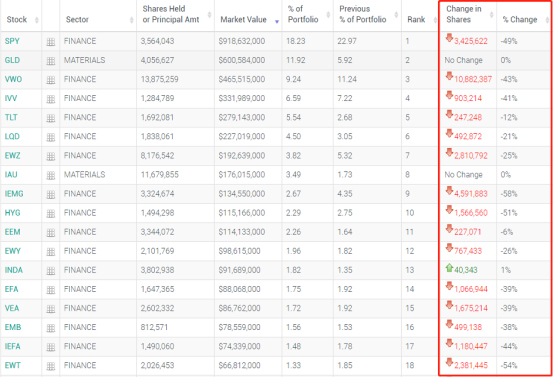The height and width of the screenshot is (377, 553).
Task: Open the grid icon in the EWY row
Action: point(50,251)
